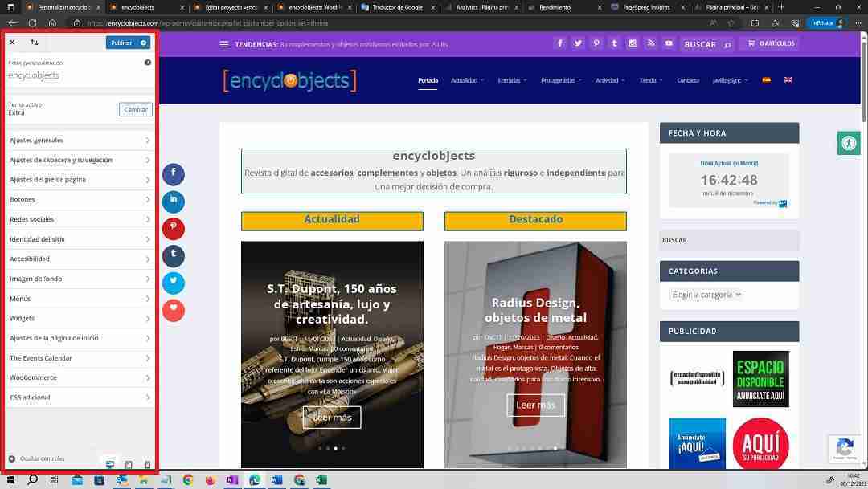Screen dimensions: 868x489
Task: Click Cambiar theme button
Action: point(136,109)
